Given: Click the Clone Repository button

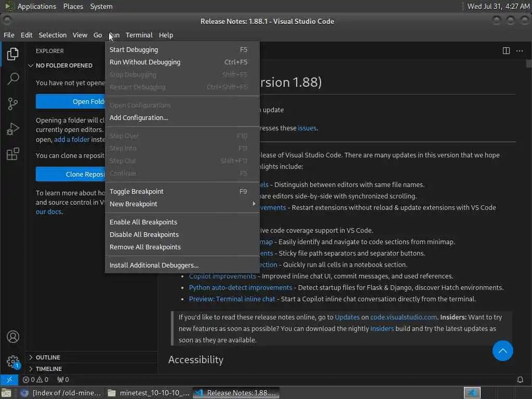Looking at the screenshot, I should [71, 174].
